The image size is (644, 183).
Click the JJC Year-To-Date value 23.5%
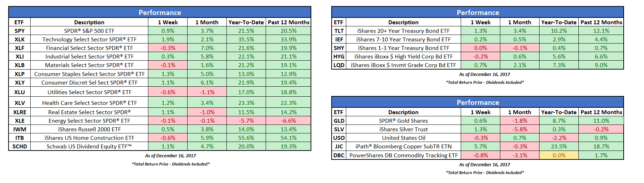tap(559, 147)
